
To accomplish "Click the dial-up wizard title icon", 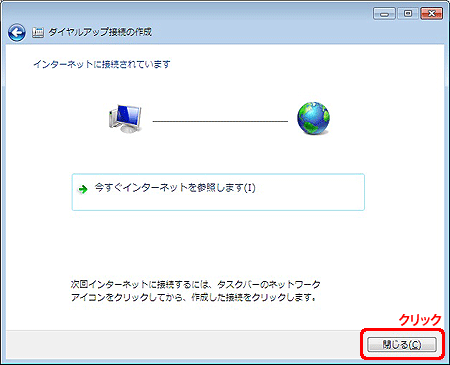I will [x=38, y=32].
